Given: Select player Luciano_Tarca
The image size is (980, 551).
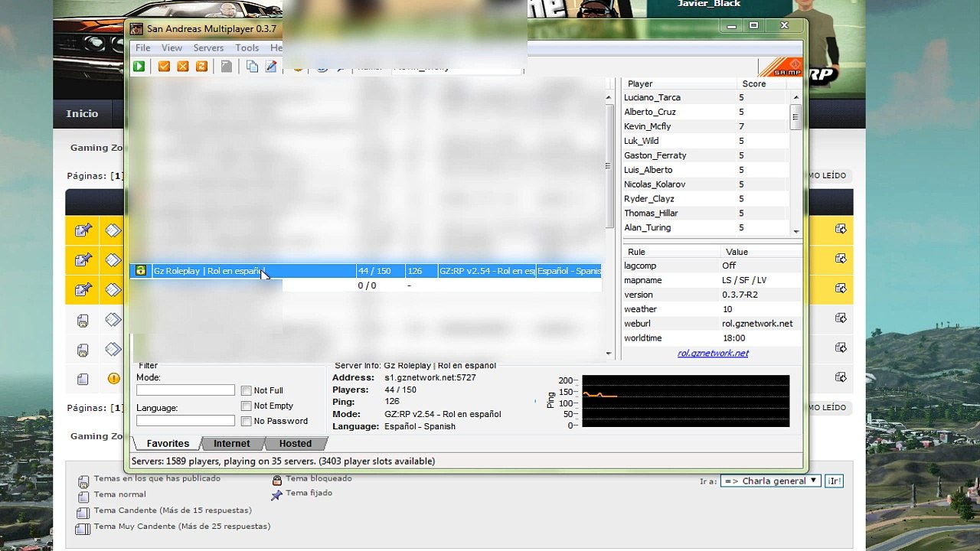Looking at the screenshot, I should pyautogui.click(x=706, y=98).
